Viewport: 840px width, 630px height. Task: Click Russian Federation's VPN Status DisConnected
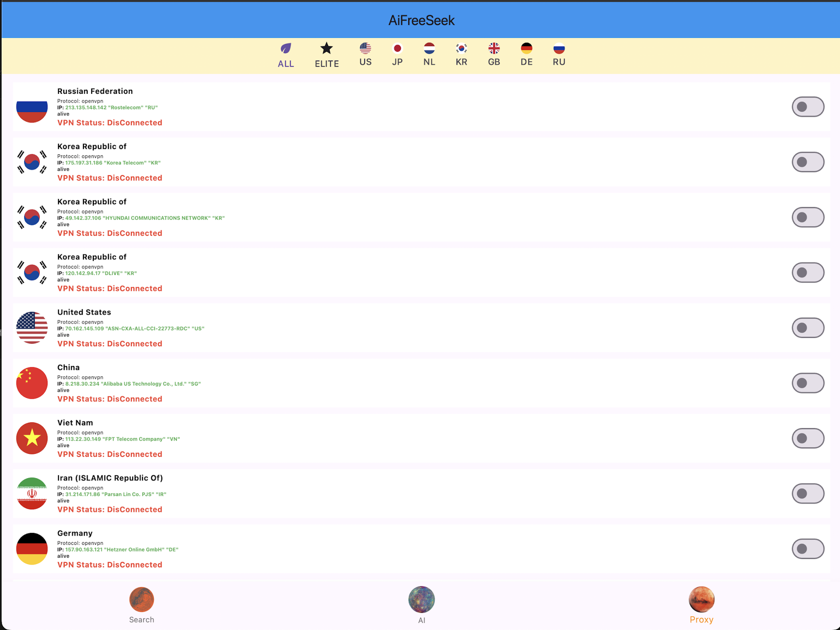coord(110,123)
